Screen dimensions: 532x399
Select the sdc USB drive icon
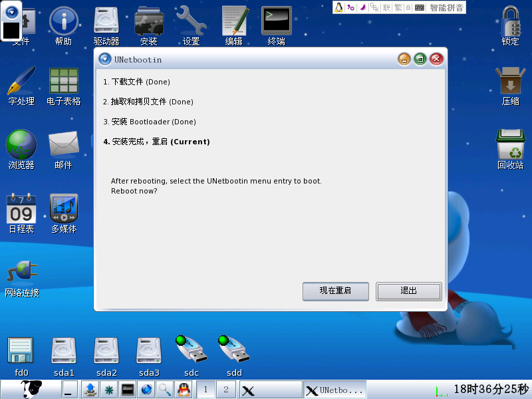point(192,356)
